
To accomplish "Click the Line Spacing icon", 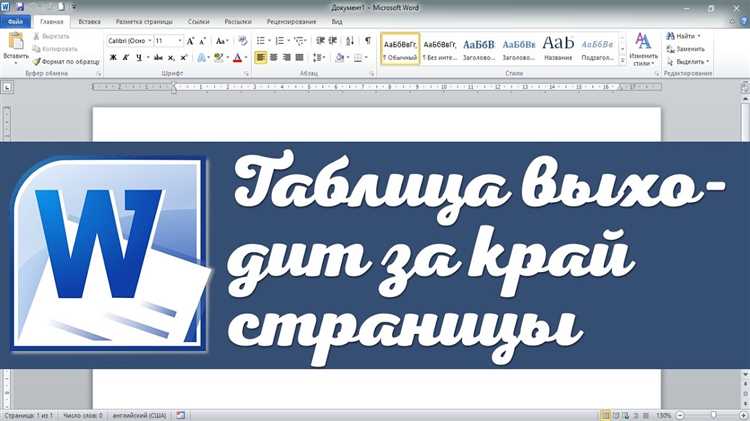I will point(317,58).
